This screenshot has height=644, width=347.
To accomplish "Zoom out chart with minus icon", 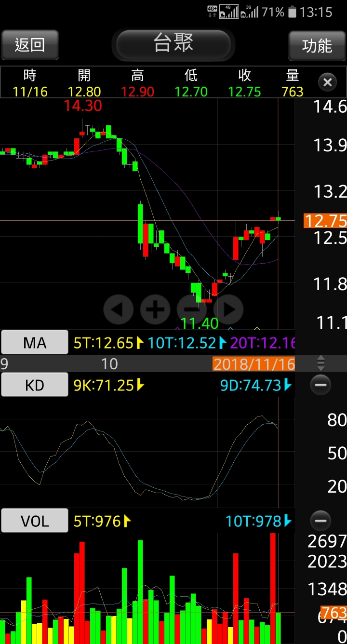I will pos(192,309).
